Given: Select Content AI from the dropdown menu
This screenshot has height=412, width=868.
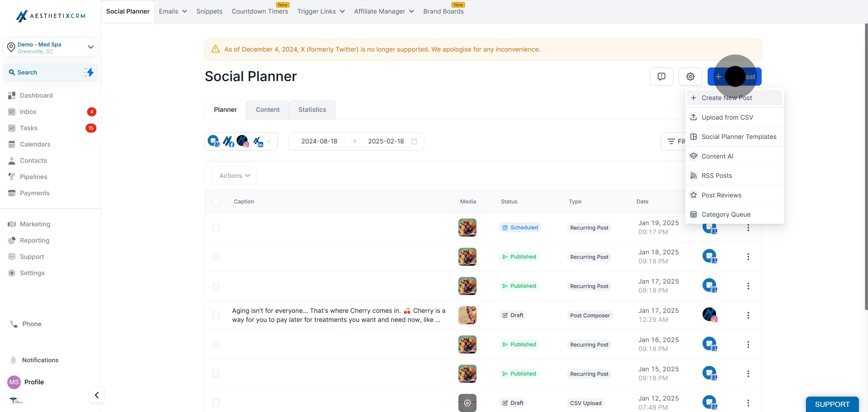Looking at the screenshot, I should click(717, 156).
